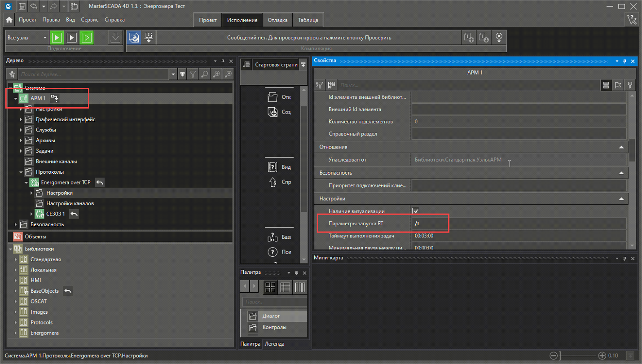Toggle the Наличие визуализации checkbox
The image size is (642, 364).
tap(416, 211)
